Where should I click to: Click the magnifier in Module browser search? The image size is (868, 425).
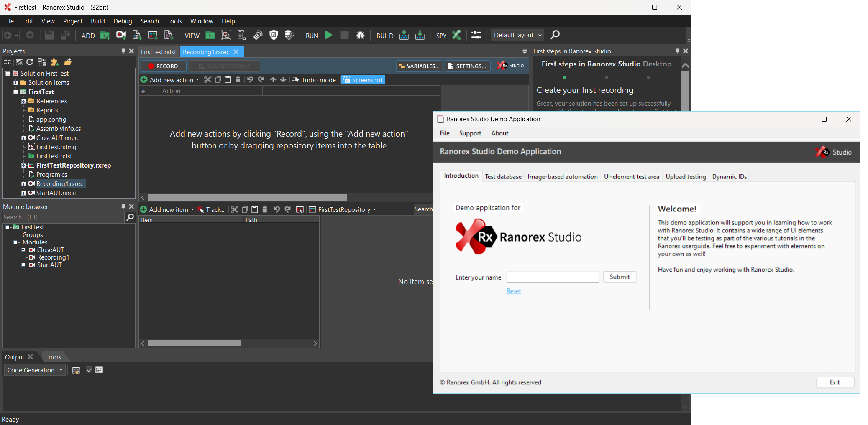click(x=130, y=217)
